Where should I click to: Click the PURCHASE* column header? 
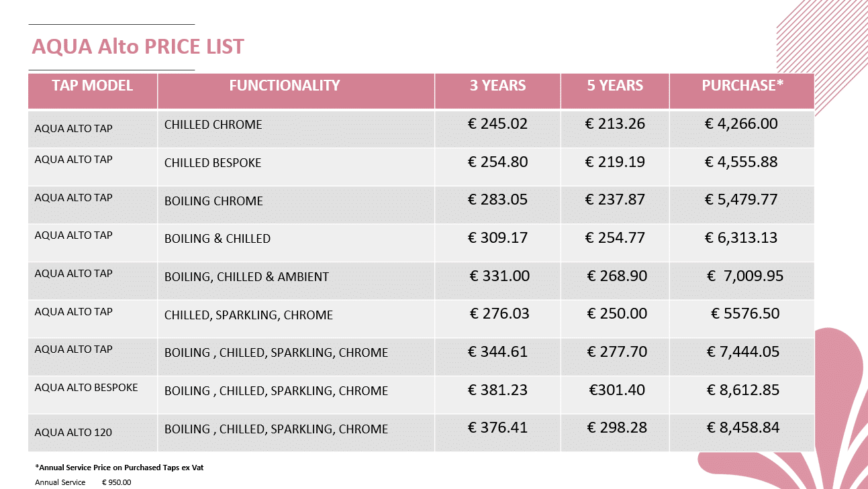click(742, 91)
